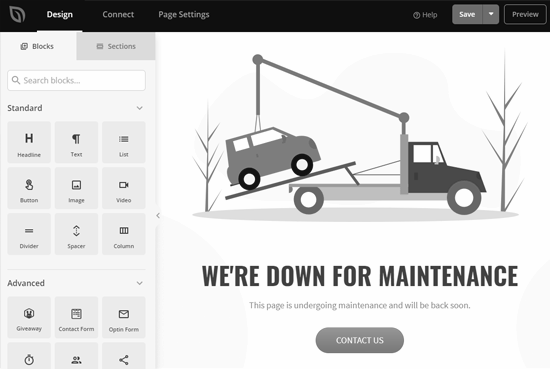Collapse the left blocks sidebar
This screenshot has width=550, height=369.
pos(158,216)
